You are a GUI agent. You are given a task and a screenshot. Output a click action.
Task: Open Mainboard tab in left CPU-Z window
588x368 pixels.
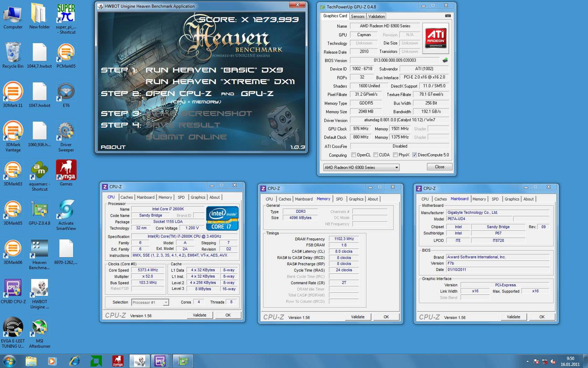point(146,198)
